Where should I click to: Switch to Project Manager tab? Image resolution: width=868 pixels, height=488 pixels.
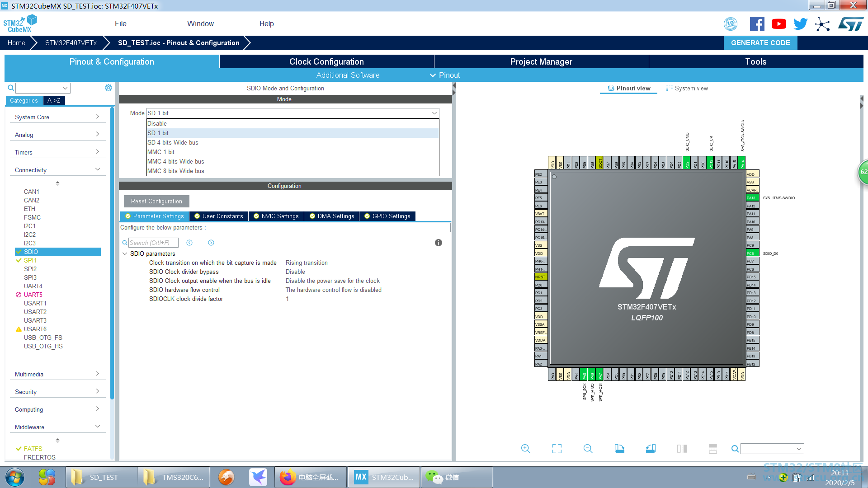coord(541,61)
